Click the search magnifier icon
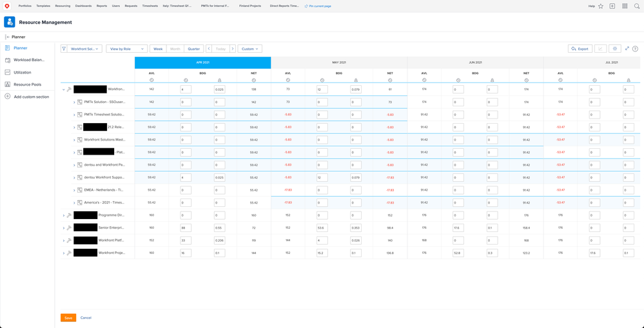This screenshot has width=644, height=328. [x=637, y=6]
